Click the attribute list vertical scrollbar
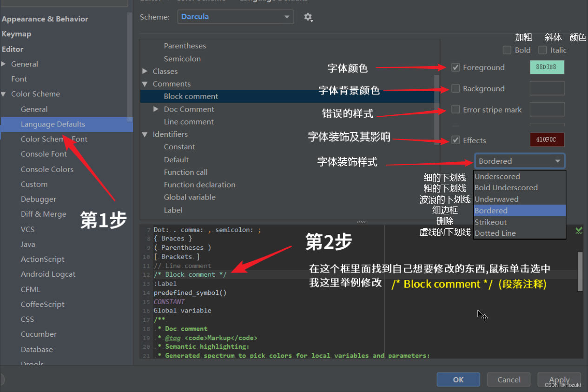Image resolution: width=588 pixels, height=392 pixels. [436, 109]
